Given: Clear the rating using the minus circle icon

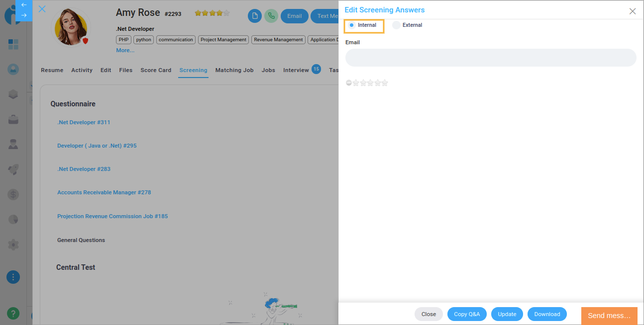Looking at the screenshot, I should pos(349,83).
